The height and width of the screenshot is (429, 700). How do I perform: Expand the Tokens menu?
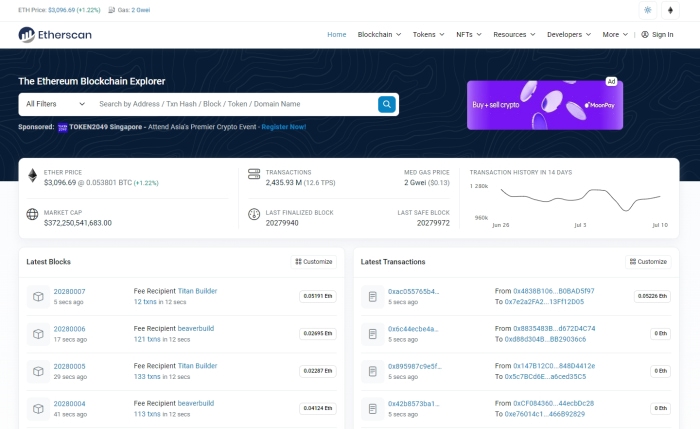[x=430, y=34]
